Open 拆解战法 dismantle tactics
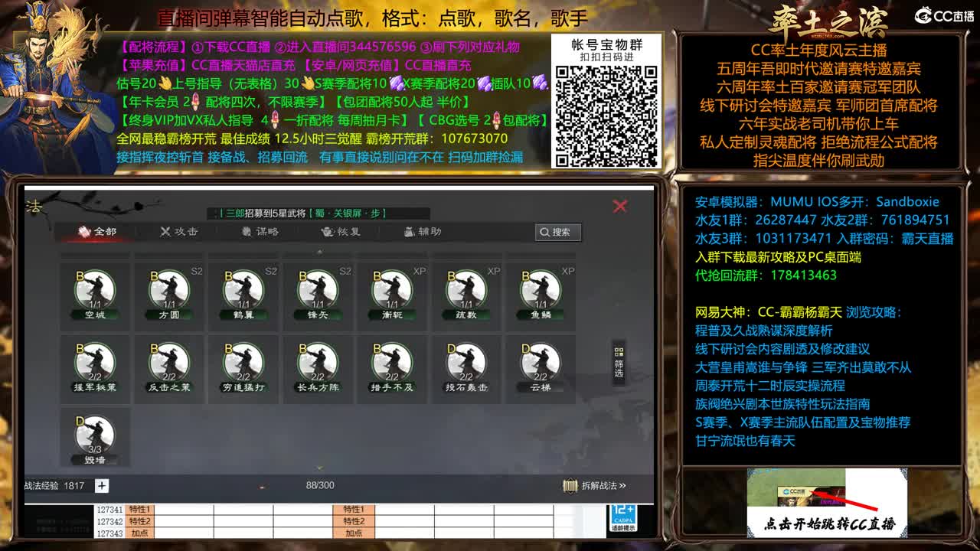Image resolution: width=980 pixels, height=551 pixels. click(x=594, y=486)
